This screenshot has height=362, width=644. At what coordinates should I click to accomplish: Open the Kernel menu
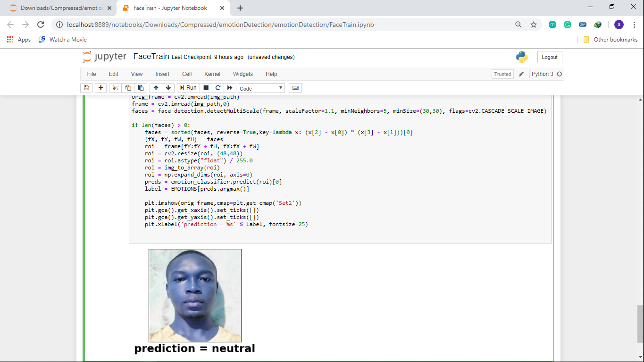click(212, 74)
